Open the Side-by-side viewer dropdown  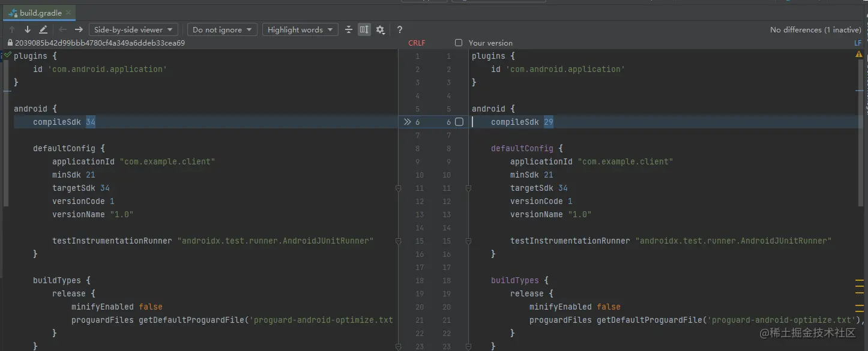(133, 29)
